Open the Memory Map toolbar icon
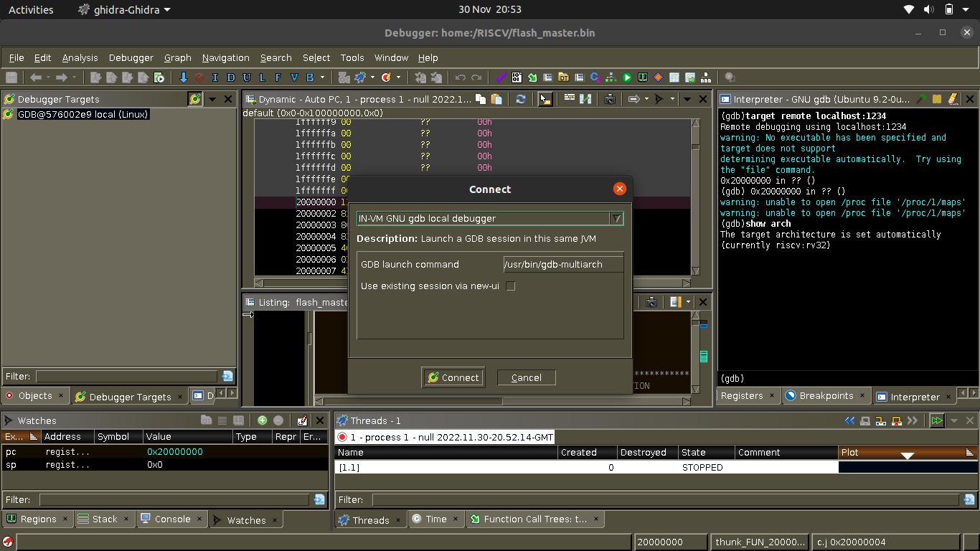Screen dimensions: 980x551 coord(643,77)
